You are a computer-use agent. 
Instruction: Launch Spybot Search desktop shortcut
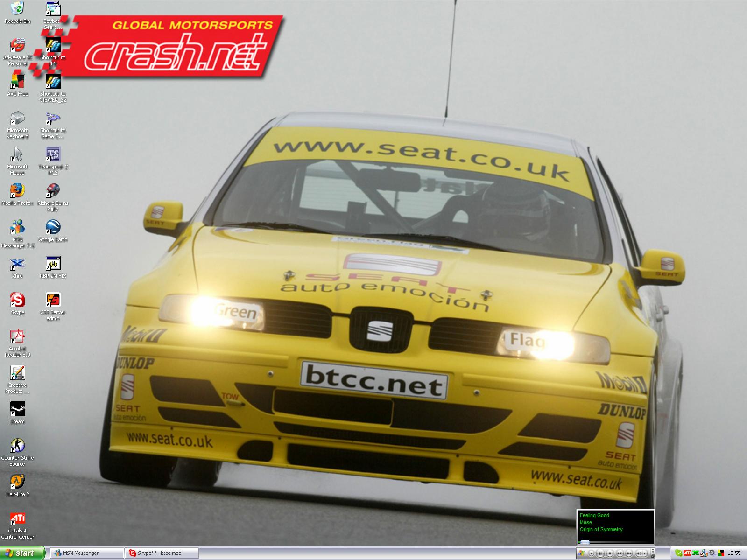(53, 15)
